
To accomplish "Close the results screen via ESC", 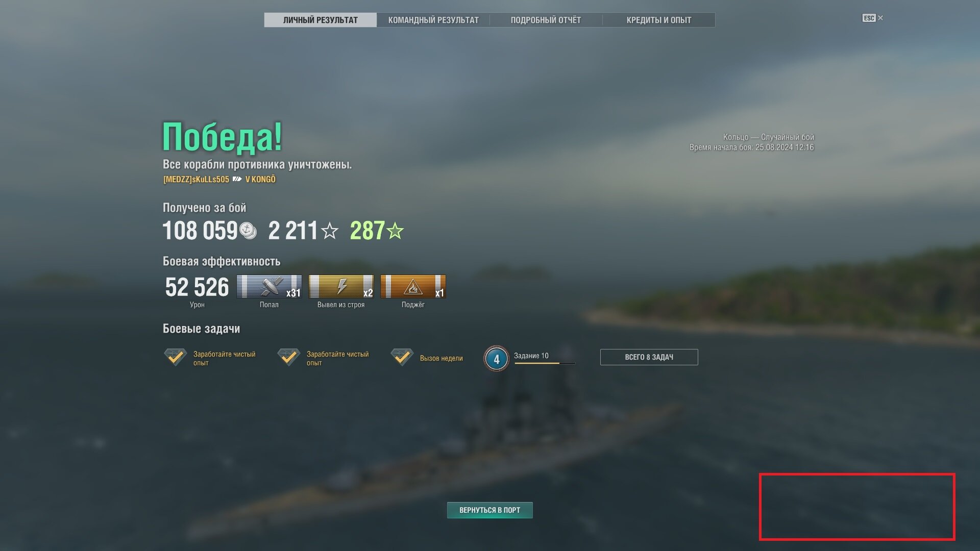I will coord(873,18).
